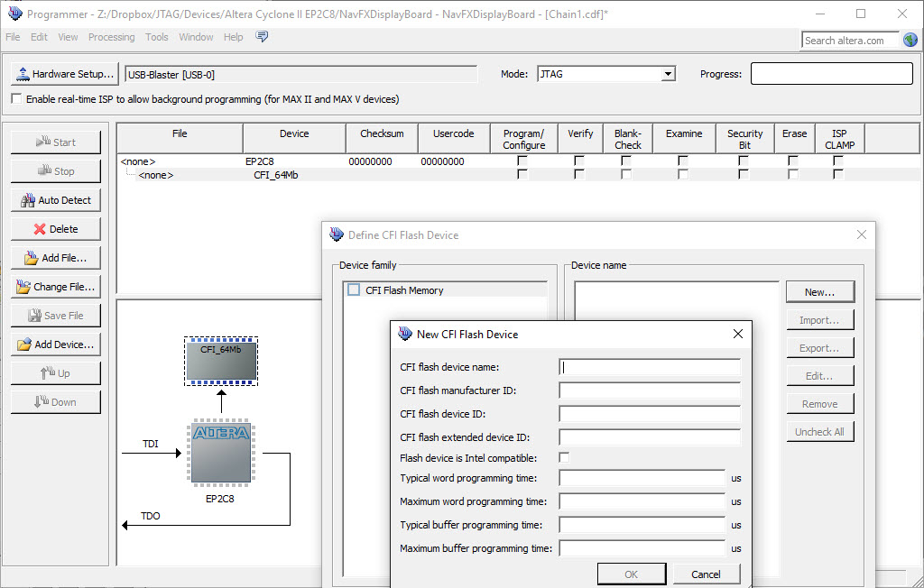Open the Tools menu
924x588 pixels.
(x=157, y=37)
